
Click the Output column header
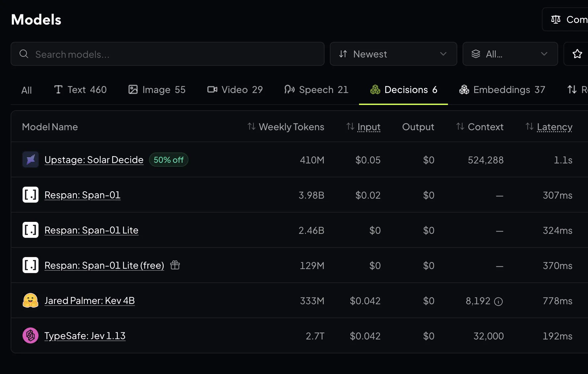point(418,127)
